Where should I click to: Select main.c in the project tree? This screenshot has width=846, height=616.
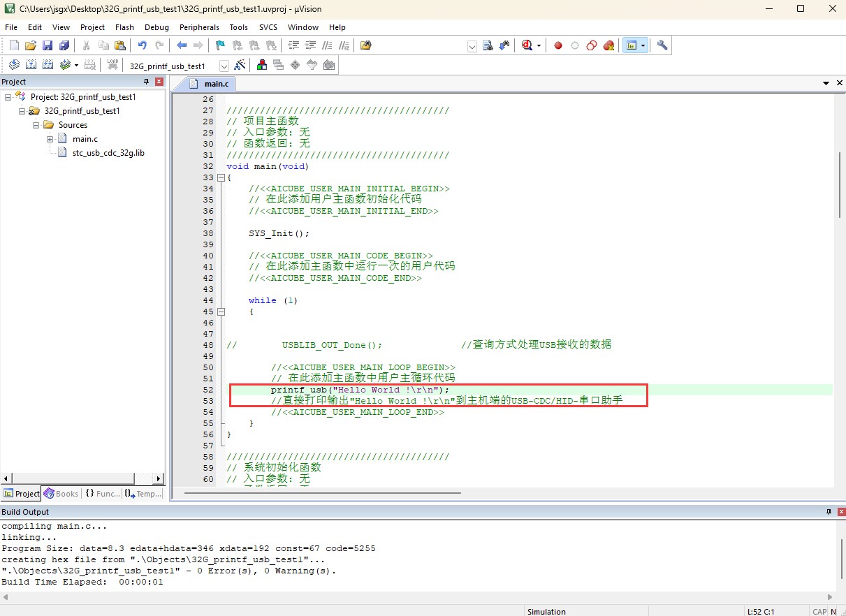85,139
